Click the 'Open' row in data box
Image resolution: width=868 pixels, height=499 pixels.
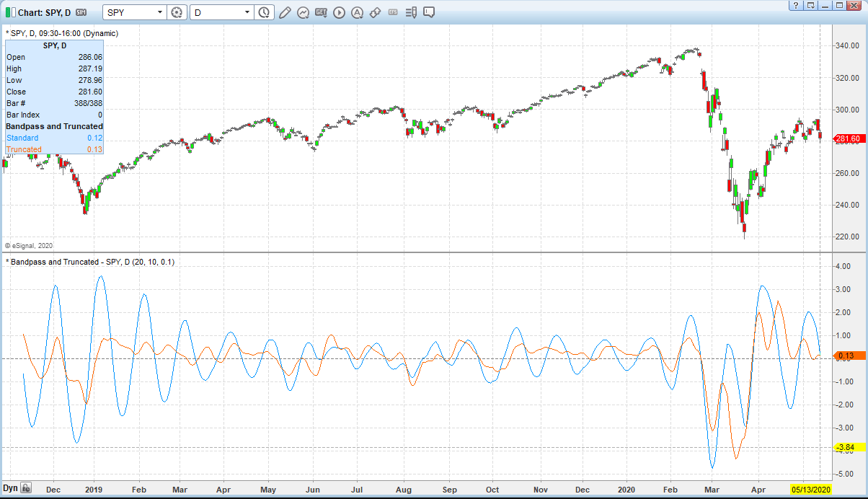[x=55, y=57]
